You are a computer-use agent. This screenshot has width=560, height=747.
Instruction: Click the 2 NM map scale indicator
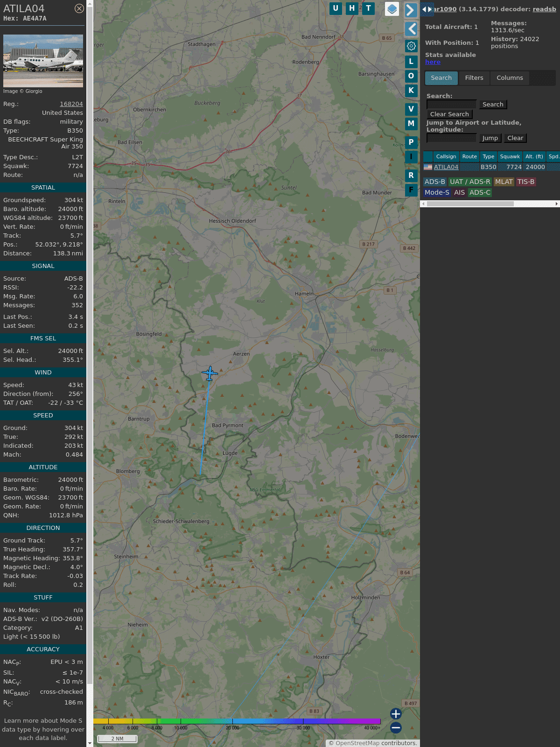click(117, 739)
